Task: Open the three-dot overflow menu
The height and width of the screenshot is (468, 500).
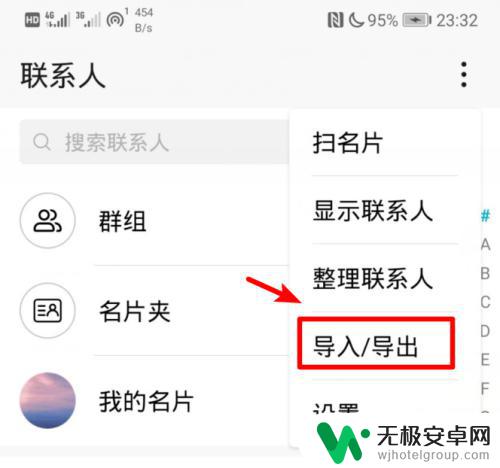Action: [x=464, y=74]
